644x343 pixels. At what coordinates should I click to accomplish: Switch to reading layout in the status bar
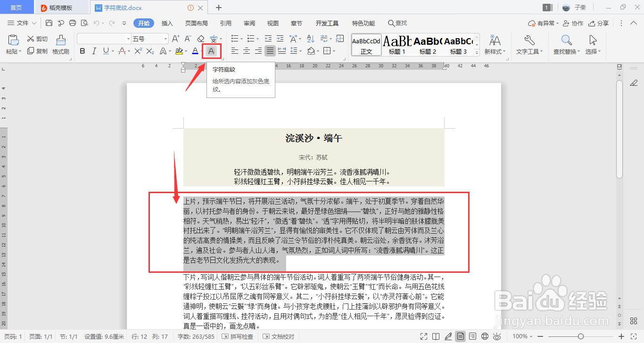tap(435, 336)
